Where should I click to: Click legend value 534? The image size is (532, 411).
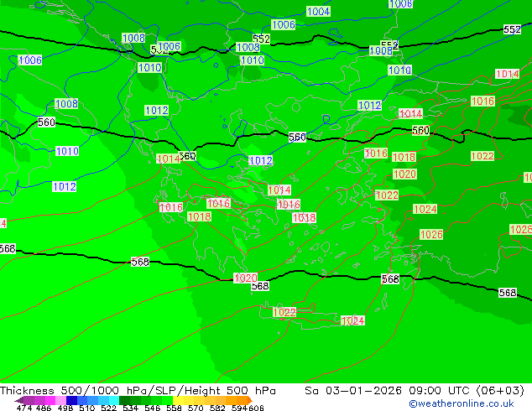point(130,408)
